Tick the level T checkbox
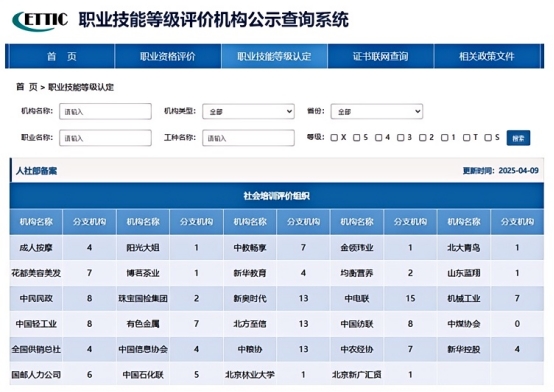The width and height of the screenshot is (554, 392). [x=466, y=138]
